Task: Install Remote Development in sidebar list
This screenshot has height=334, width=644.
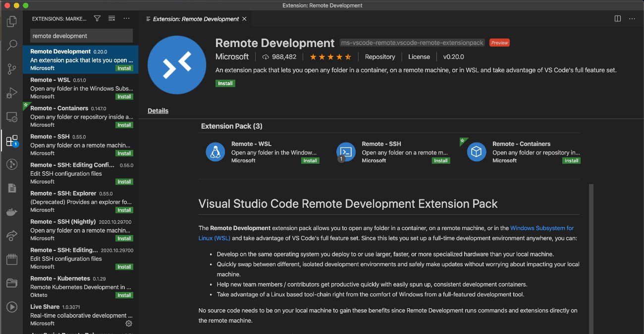Action: (124, 68)
